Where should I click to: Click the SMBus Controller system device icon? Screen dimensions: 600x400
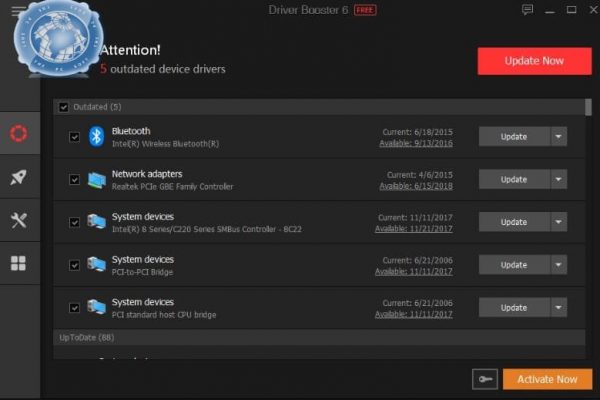coord(96,222)
